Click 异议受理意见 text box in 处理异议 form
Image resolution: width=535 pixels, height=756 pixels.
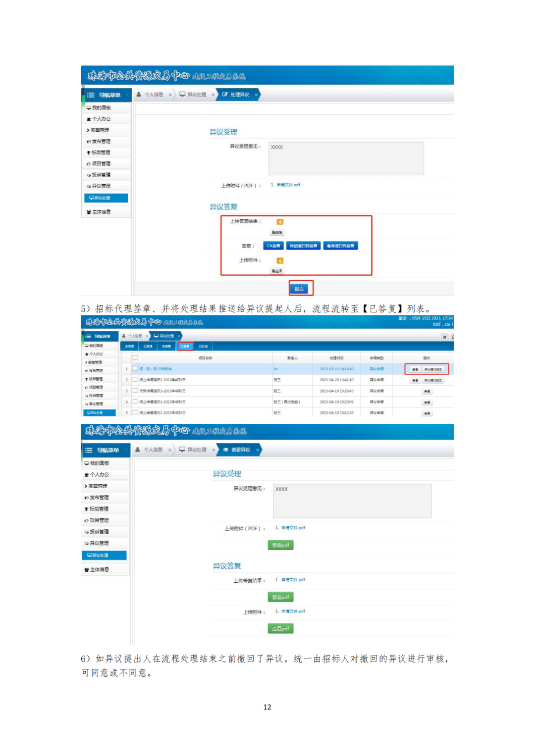point(346,158)
